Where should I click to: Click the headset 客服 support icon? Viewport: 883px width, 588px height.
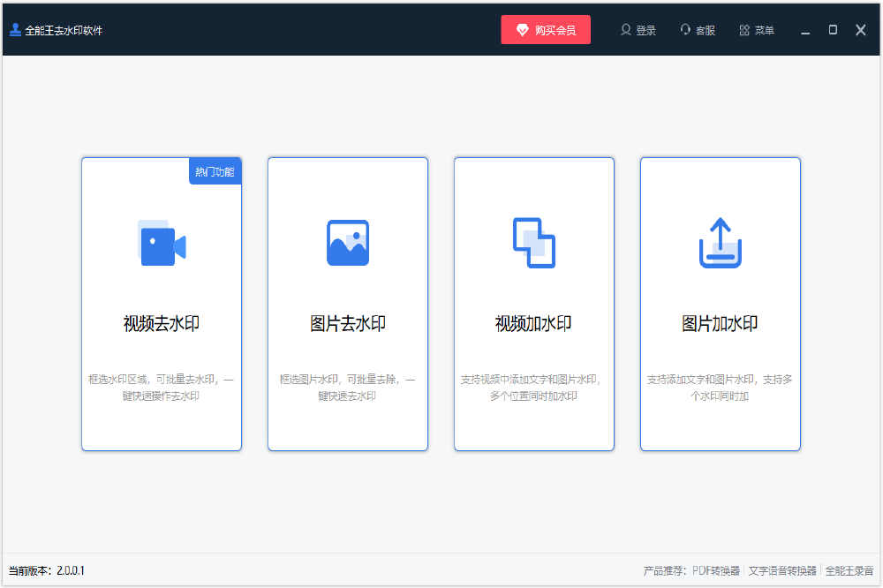[685, 30]
